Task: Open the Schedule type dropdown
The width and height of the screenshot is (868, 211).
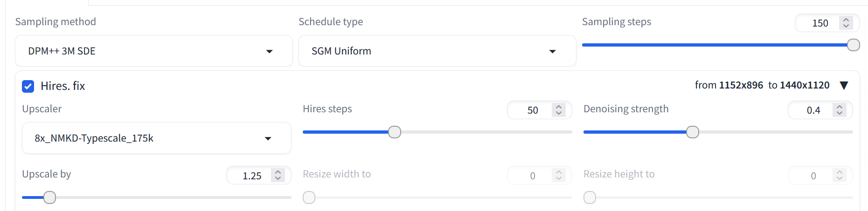Action: 437,51
